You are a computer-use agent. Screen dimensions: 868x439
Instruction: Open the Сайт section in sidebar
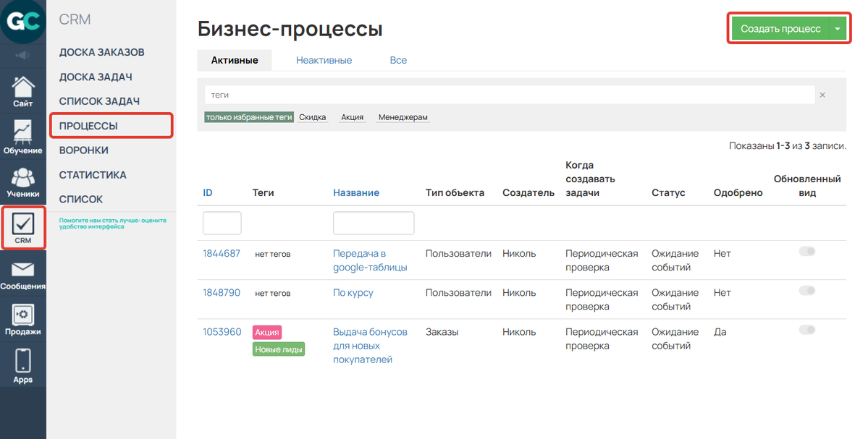[x=23, y=90]
